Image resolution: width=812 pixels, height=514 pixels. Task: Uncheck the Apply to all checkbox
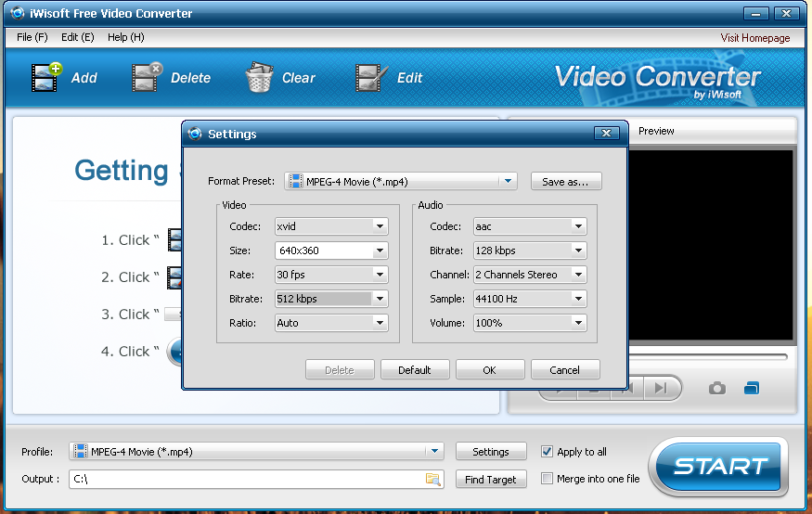pos(547,451)
